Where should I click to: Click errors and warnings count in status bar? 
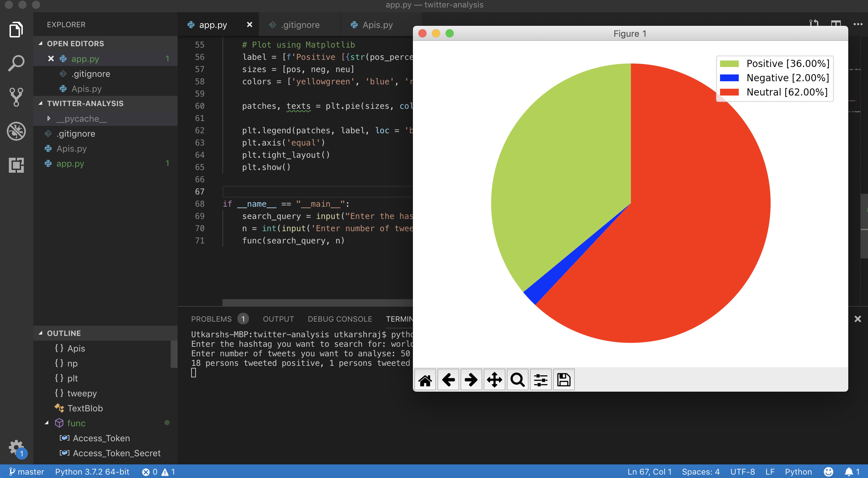[x=158, y=472]
